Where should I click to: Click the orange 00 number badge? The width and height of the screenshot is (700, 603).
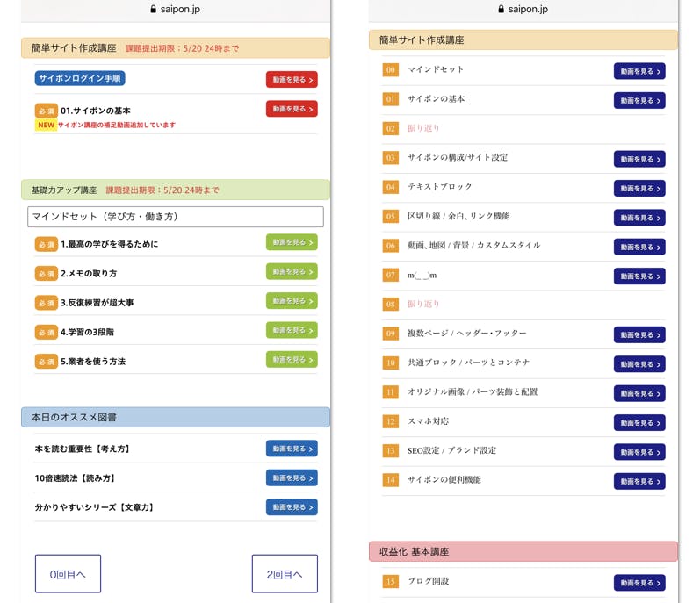pyautogui.click(x=391, y=70)
